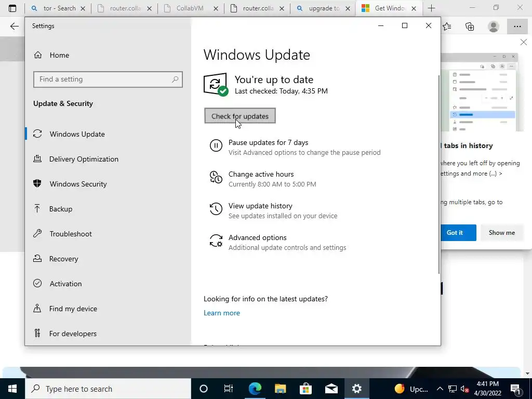Click the history clock icon for update history
The height and width of the screenshot is (399, 532).
(216, 209)
